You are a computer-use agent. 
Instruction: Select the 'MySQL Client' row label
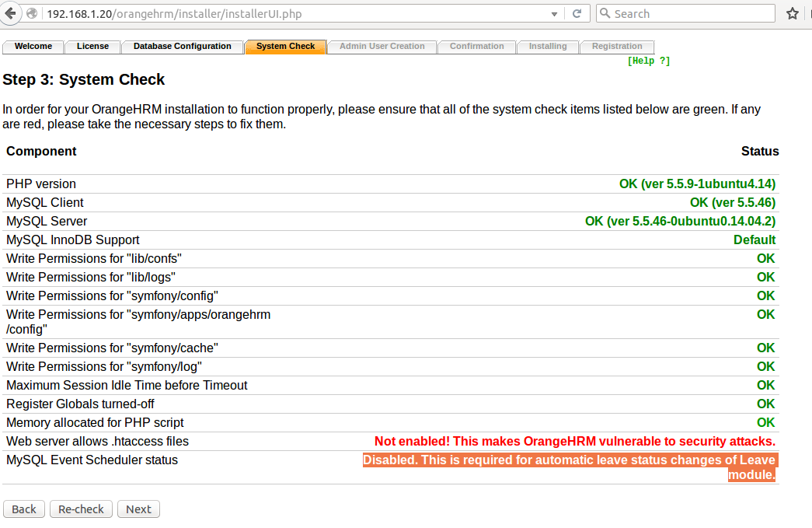(x=44, y=203)
